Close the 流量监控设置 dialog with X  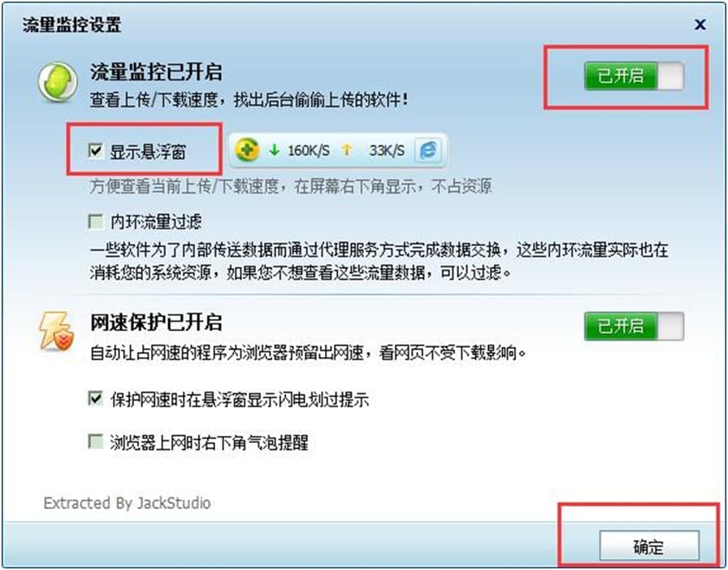pos(700,24)
